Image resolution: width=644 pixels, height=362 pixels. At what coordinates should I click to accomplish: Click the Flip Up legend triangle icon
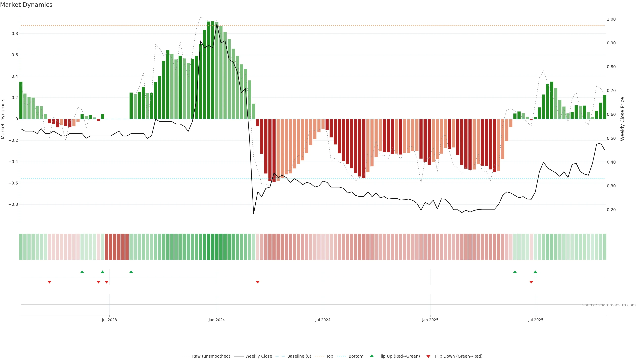click(x=372, y=356)
